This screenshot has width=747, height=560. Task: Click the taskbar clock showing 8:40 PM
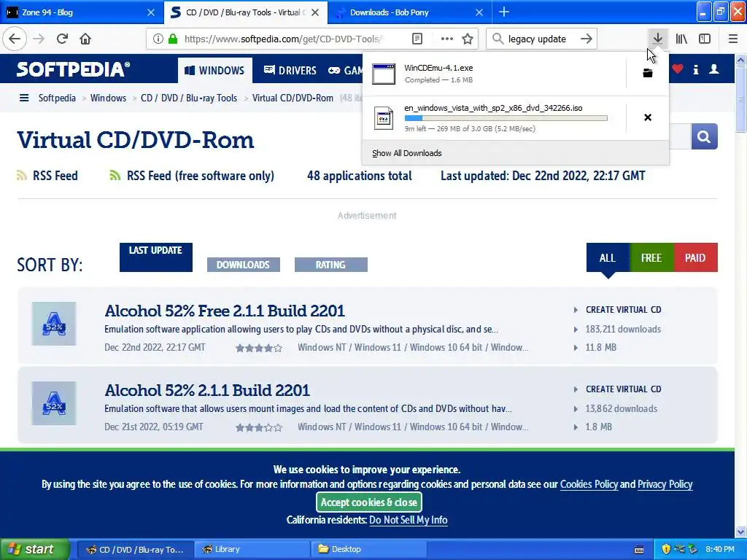click(x=720, y=550)
